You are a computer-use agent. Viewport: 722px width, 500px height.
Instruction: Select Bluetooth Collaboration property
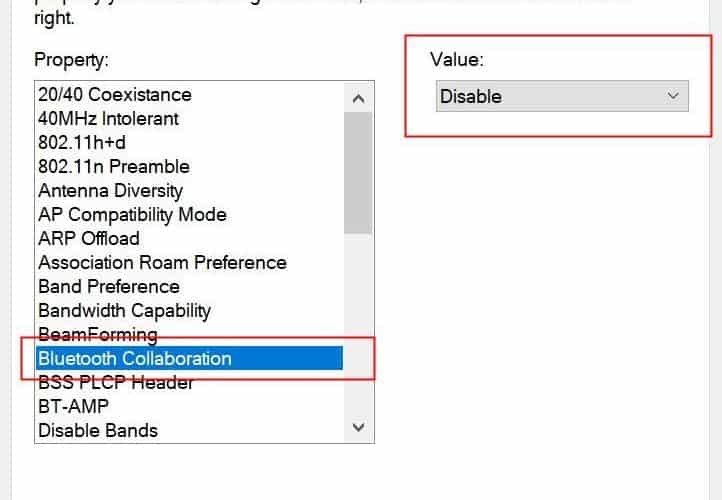coord(134,358)
